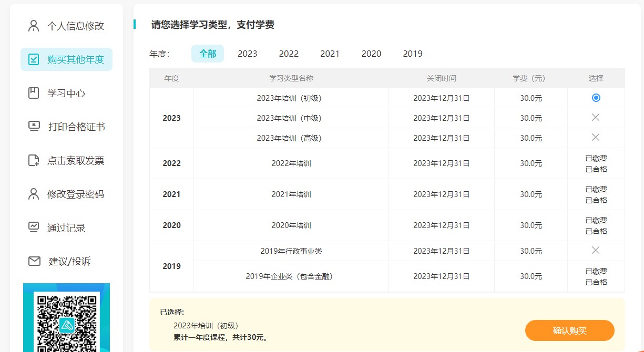This screenshot has width=644, height=352.
Task: Click the 选择 column header
Action: [x=596, y=78]
